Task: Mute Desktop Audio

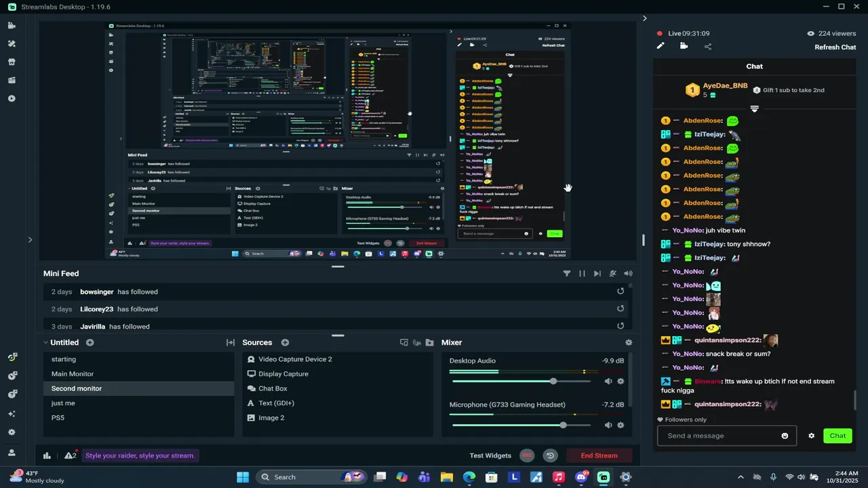Action: [608, 382]
